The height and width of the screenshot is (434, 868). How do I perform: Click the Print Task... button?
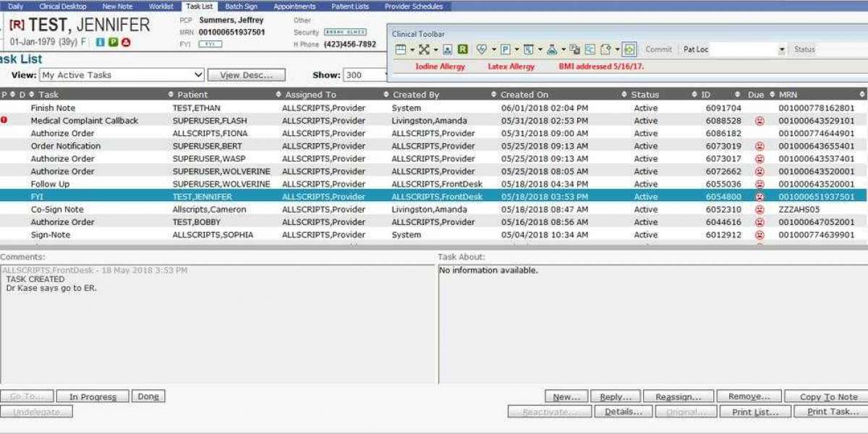point(830,412)
